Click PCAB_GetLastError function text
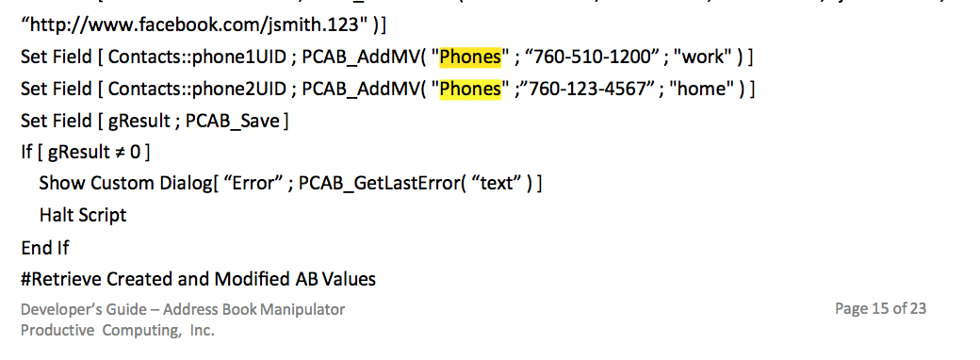This screenshot has height=360, width=980. click(x=382, y=183)
